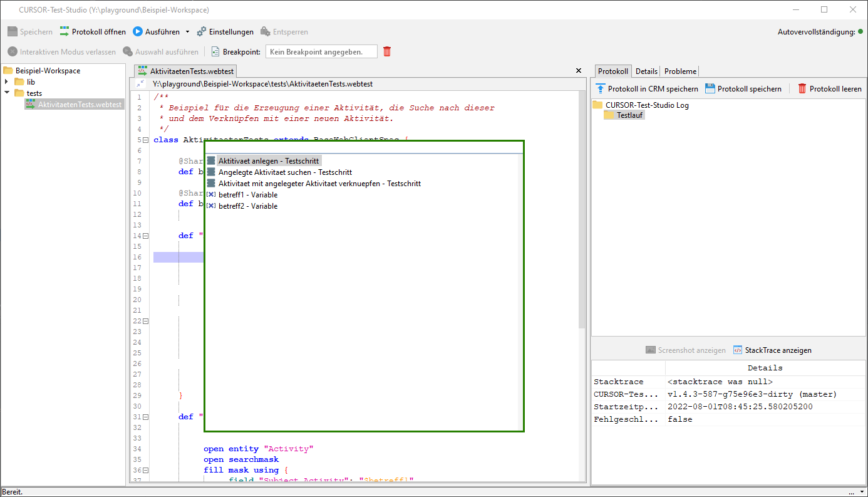The height and width of the screenshot is (497, 868).
Task: Show the stack trace via StackTrace anzeigen
Action: 738,350
